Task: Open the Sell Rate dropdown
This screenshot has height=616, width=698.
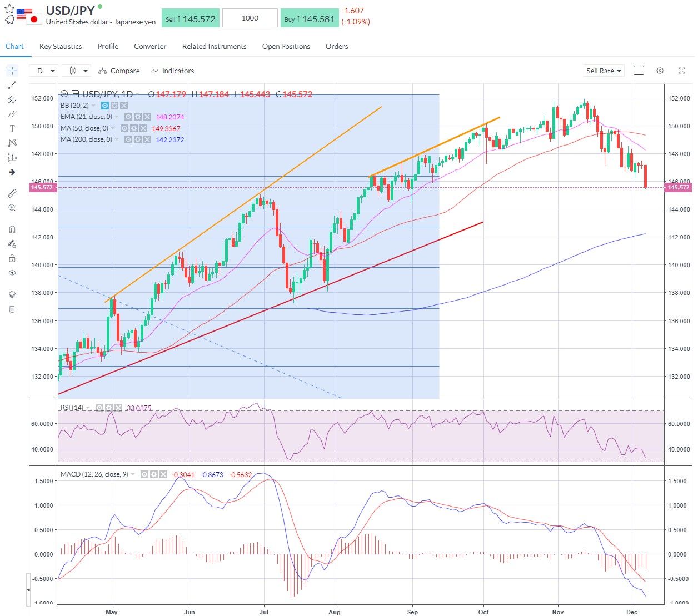Action: coord(604,71)
